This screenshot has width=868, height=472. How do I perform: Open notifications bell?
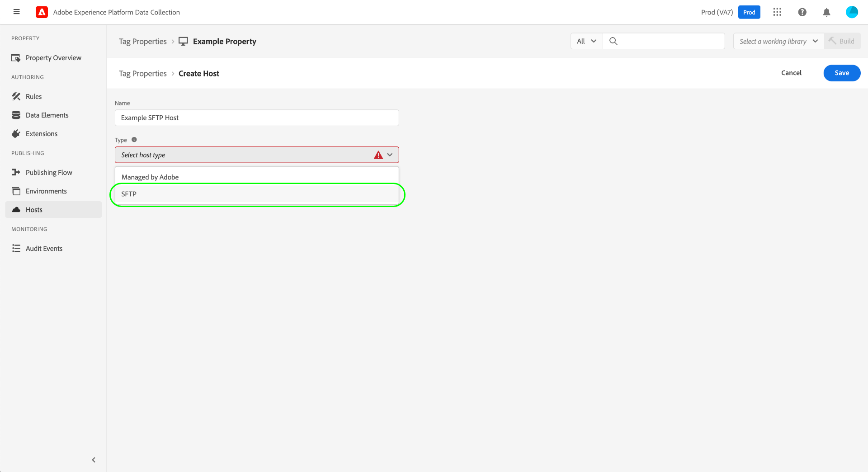click(x=827, y=12)
